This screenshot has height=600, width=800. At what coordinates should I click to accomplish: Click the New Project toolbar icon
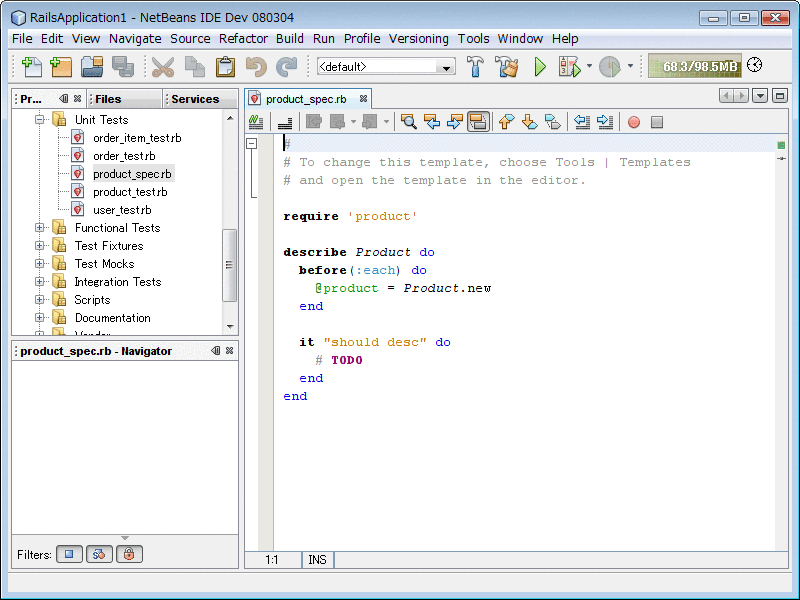click(x=61, y=67)
